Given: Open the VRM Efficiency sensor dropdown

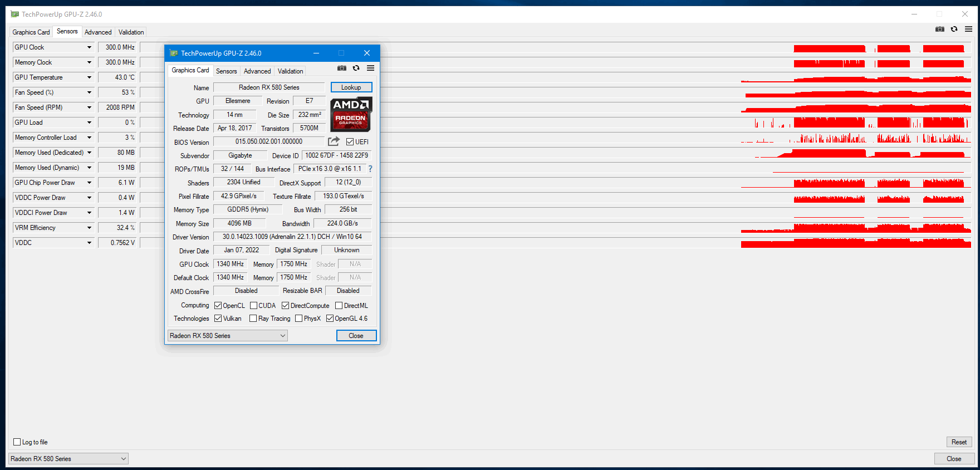Looking at the screenshot, I should (x=89, y=228).
